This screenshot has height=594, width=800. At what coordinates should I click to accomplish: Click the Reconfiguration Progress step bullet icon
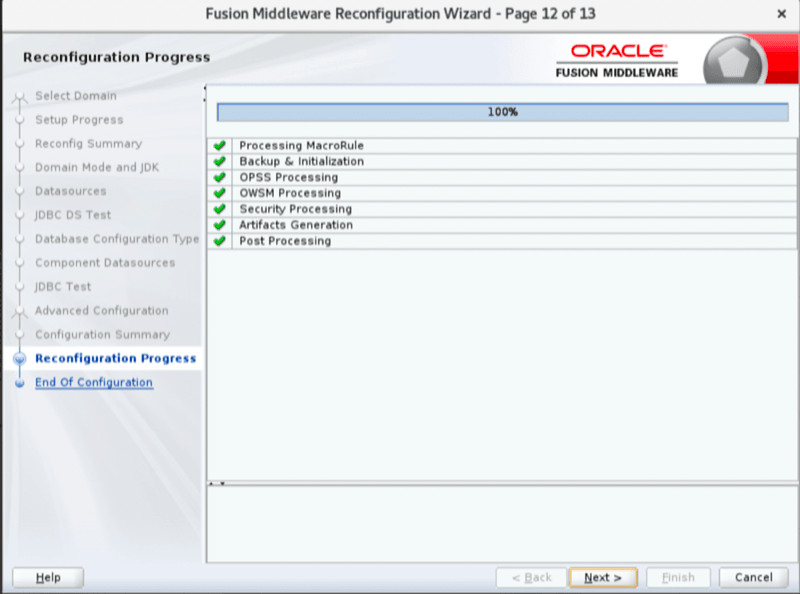tap(19, 359)
